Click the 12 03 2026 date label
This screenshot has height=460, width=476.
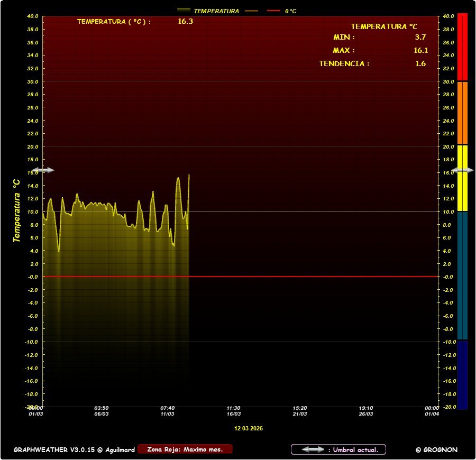coord(249,428)
